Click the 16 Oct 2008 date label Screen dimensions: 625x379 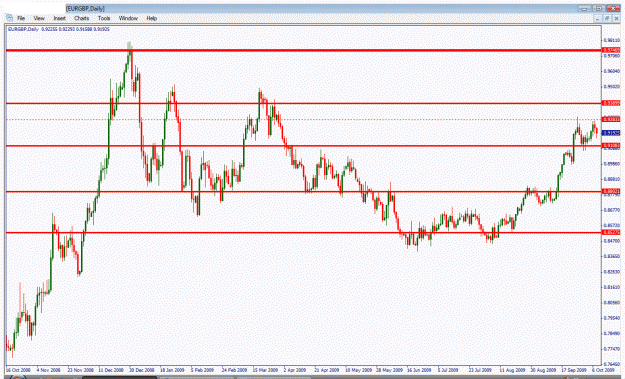[18, 370]
